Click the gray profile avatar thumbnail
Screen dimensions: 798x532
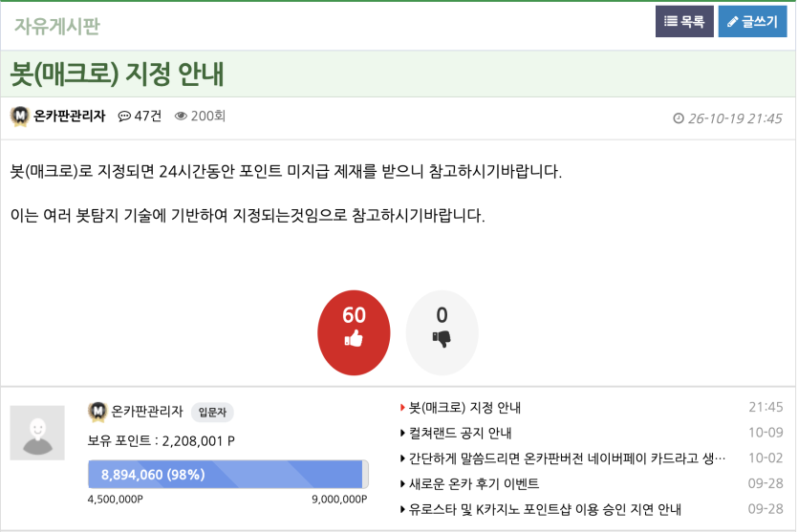(x=37, y=433)
